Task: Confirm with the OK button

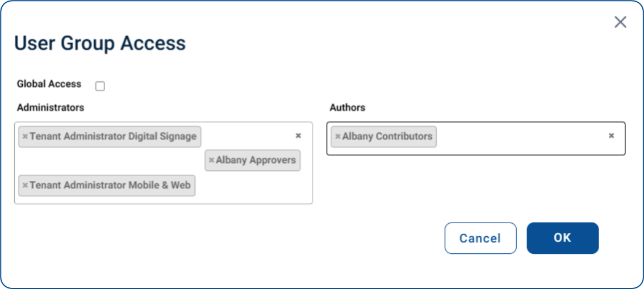Action: point(563,238)
